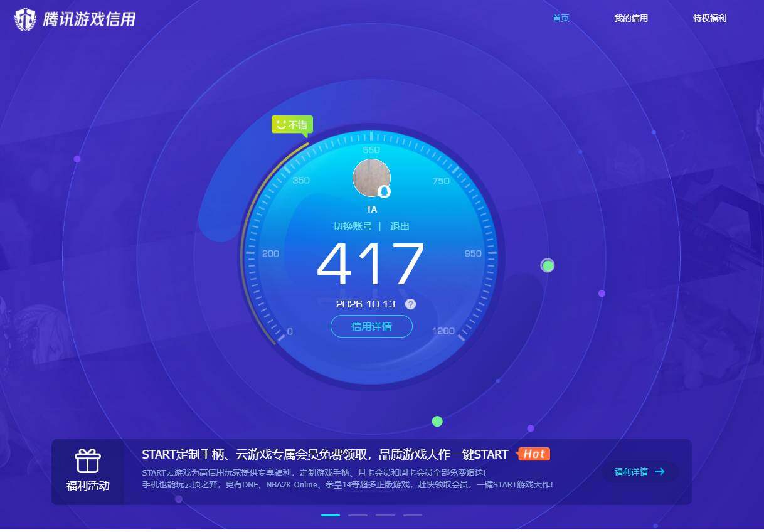Click the user avatar picture
Image resolution: width=764 pixels, height=532 pixels.
click(x=371, y=178)
